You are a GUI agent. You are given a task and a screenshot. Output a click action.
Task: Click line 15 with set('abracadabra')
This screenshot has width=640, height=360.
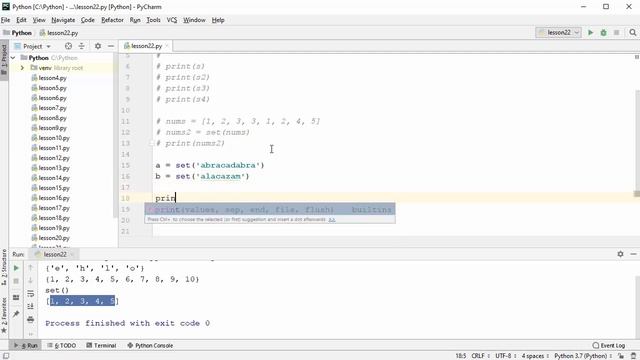pos(210,165)
